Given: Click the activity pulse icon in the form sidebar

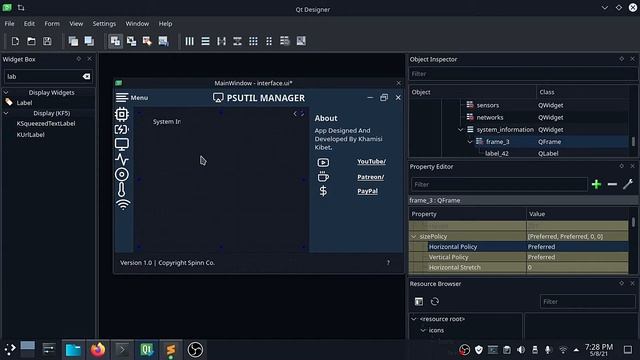Looking at the screenshot, I should 122,159.
